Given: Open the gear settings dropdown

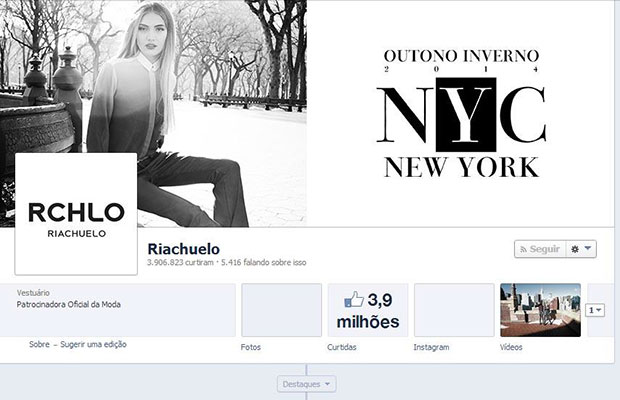Looking at the screenshot, I should 581,249.
